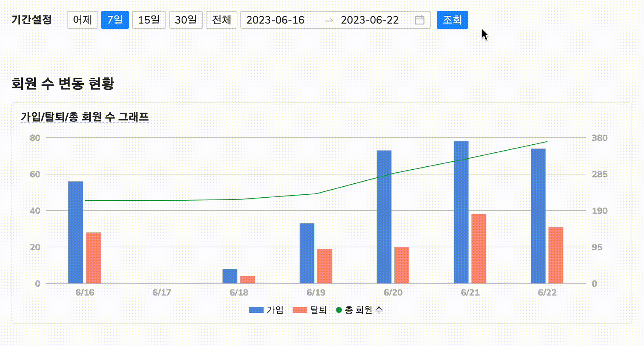This screenshot has width=644, height=346.
Task: Select the 7일 period button
Action: 115,20
